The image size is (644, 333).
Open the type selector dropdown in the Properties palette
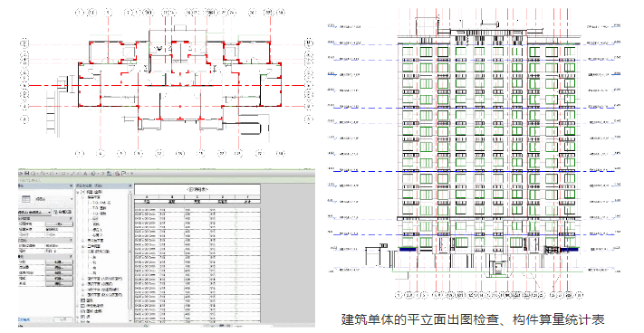point(72,199)
